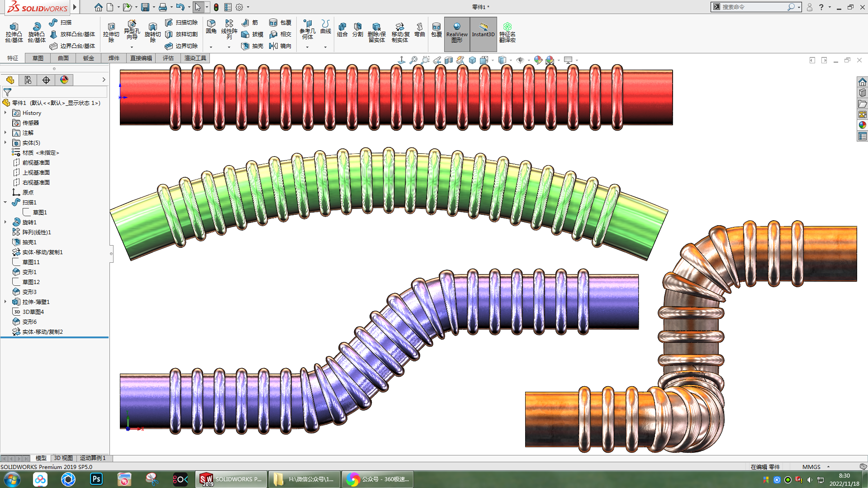Select the 变形6 feature in the tree
The image size is (868, 488).
[29, 322]
